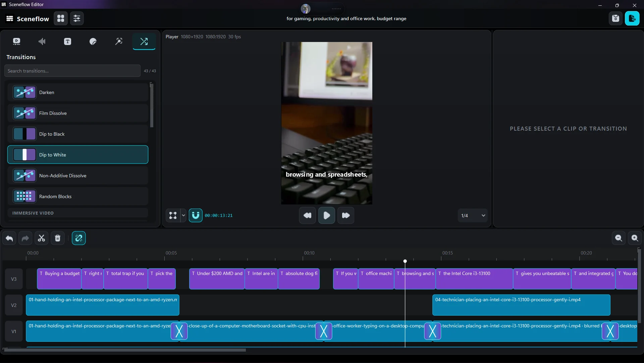
Task: Select the transitions shuffle tab
Action: [x=144, y=41]
